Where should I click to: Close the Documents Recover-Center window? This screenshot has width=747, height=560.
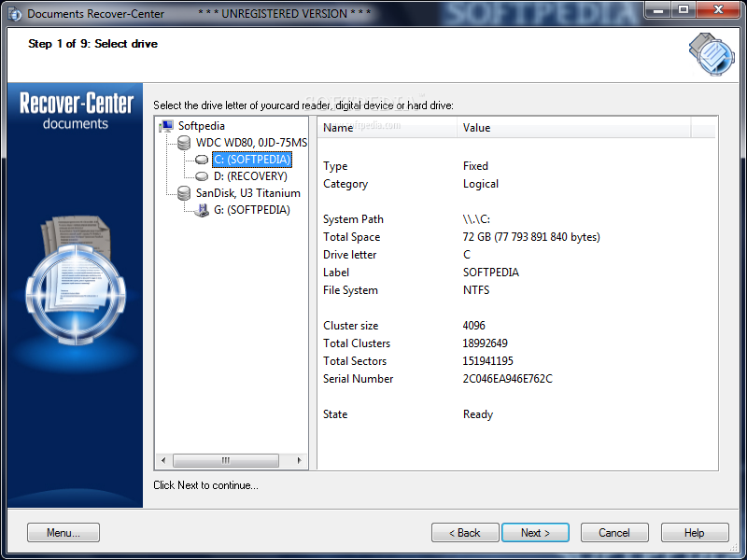pos(719,10)
